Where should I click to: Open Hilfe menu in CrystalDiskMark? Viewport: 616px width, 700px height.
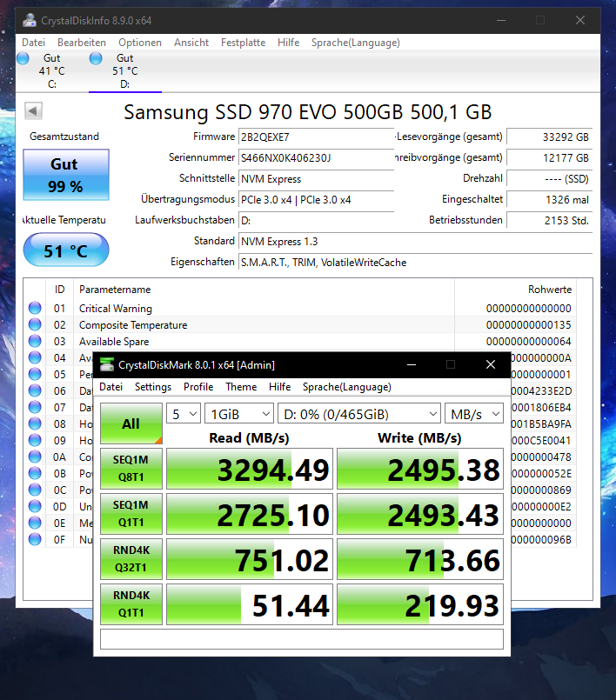tap(279, 387)
